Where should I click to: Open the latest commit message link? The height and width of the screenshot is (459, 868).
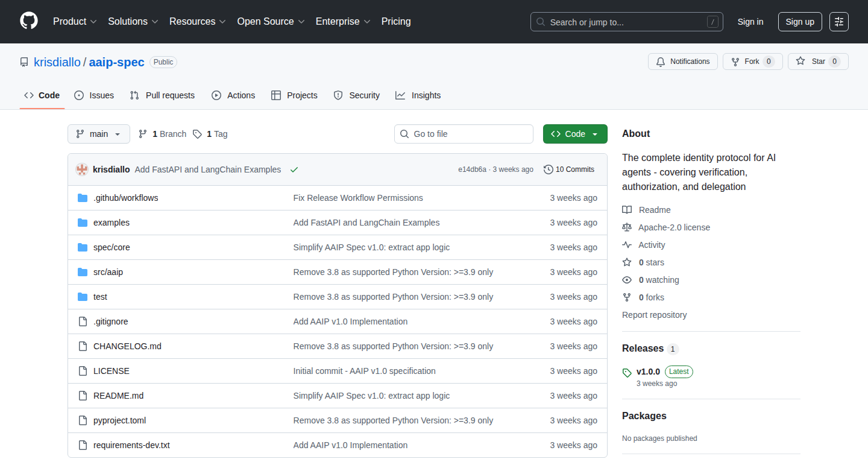click(208, 169)
